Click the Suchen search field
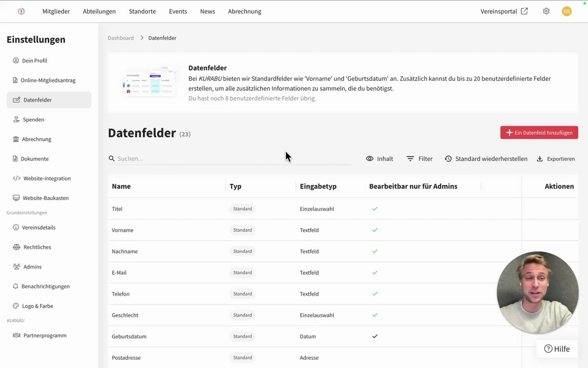This screenshot has height=368, width=588. point(230,159)
